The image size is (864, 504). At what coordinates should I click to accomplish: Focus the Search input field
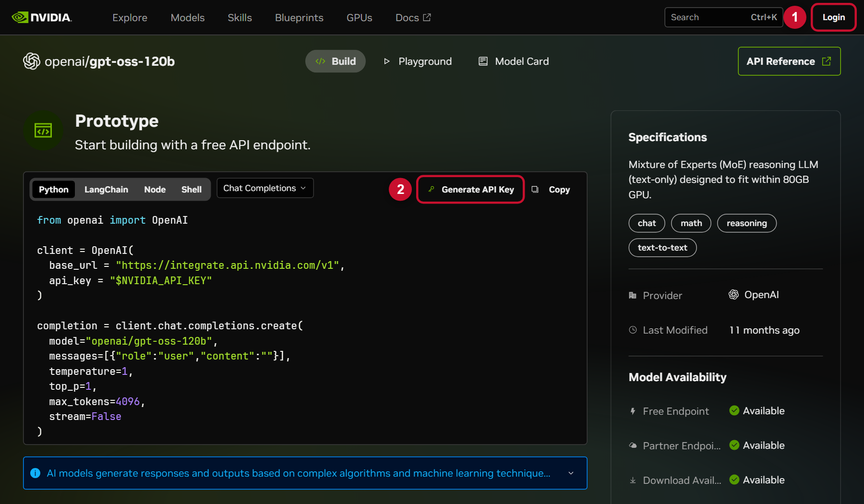pos(723,17)
